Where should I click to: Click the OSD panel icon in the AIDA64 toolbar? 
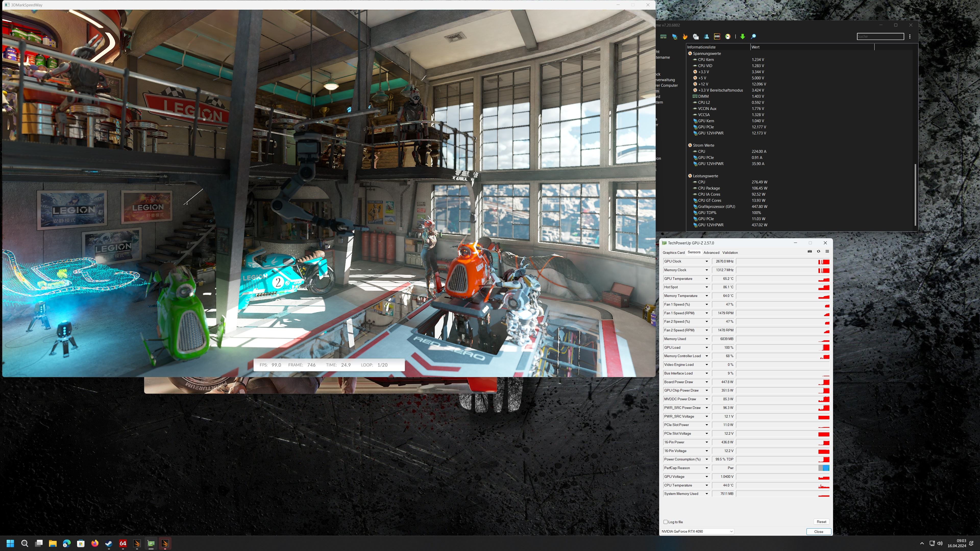(x=717, y=36)
